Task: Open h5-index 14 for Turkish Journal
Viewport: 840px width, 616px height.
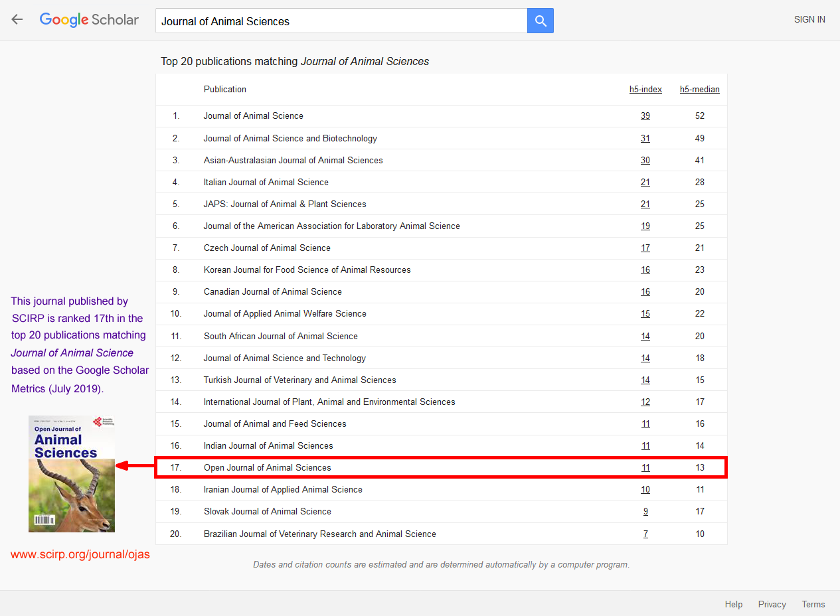Action: click(645, 380)
